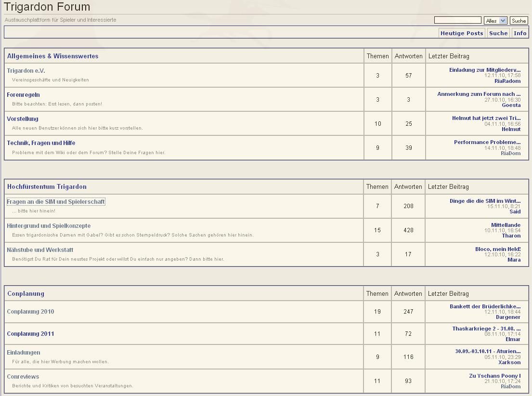
Task: Go to the 'Einladungen' forum
Action: [x=24, y=353]
